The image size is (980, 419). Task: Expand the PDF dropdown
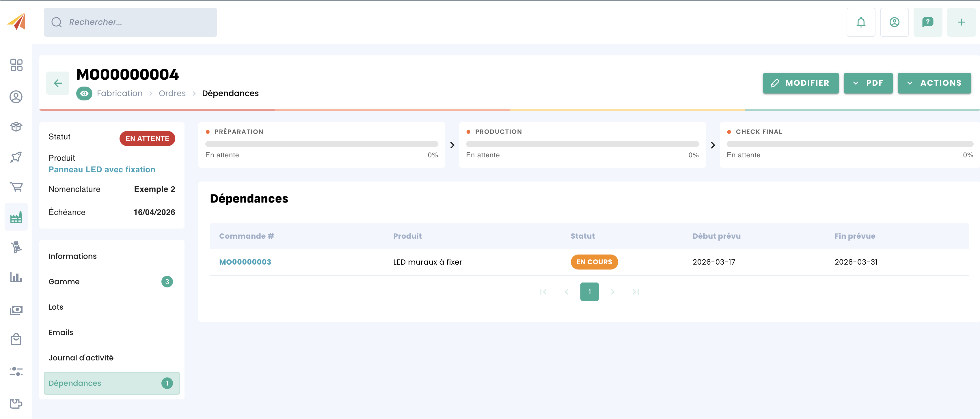coord(868,83)
